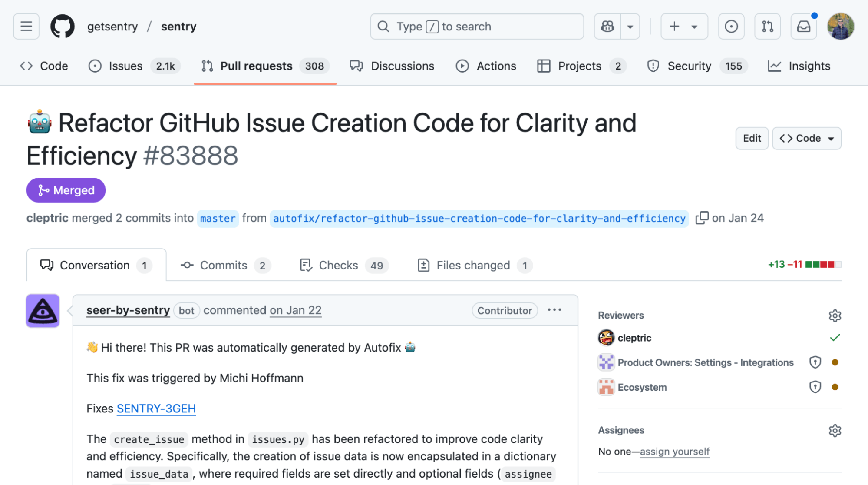This screenshot has width=868, height=485.
Task: Open the comment options ellipsis menu
Action: click(554, 310)
